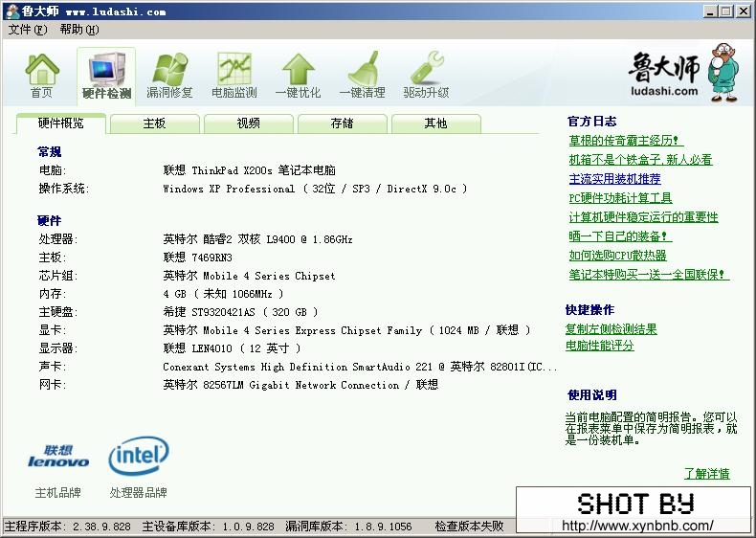Click 漏洞库版本 1.8.9.1056 in status bar
The width and height of the screenshot is (756, 538).
coord(348,526)
